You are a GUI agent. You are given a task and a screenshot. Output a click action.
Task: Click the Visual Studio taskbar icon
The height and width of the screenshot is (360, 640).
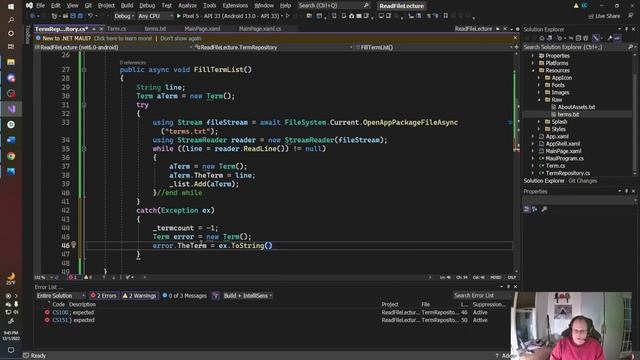tap(11, 109)
